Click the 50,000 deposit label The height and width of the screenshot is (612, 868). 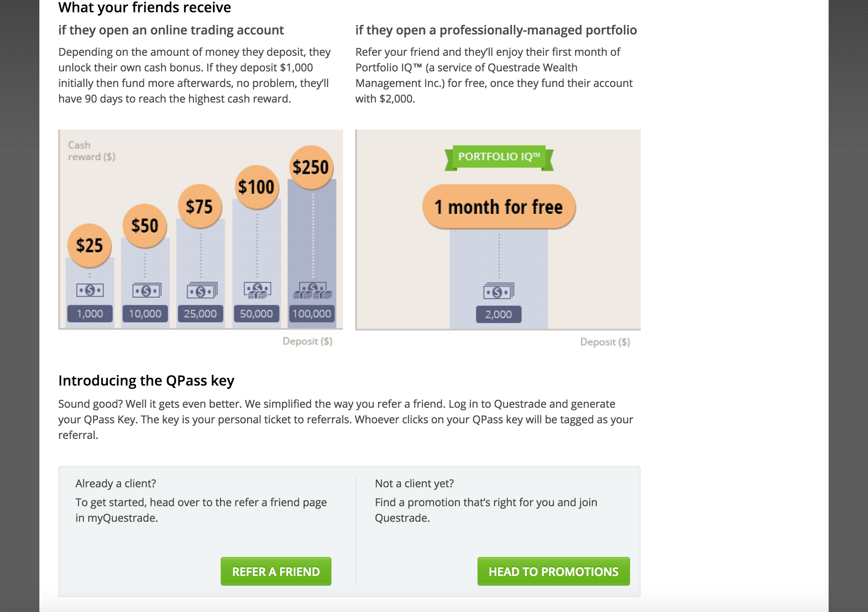coord(256,314)
